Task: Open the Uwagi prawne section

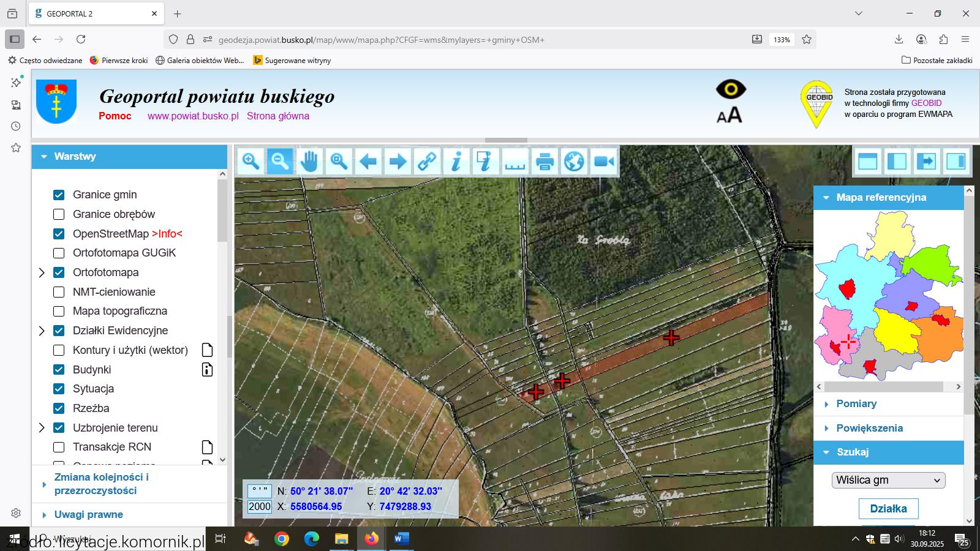Action: click(x=88, y=515)
